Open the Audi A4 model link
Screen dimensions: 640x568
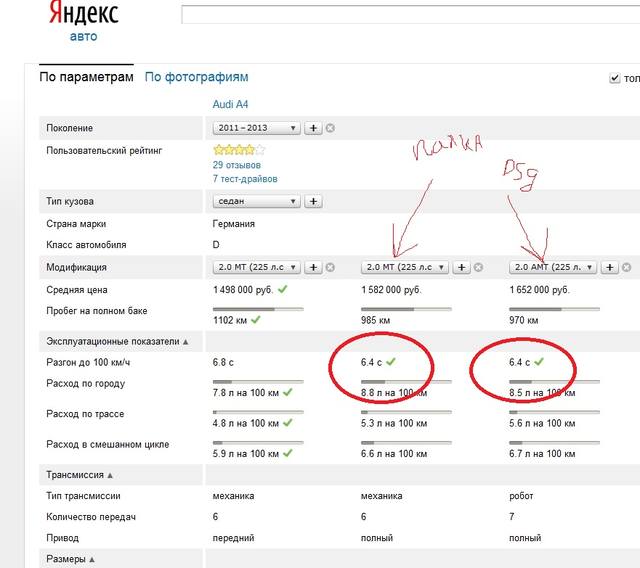click(230, 104)
